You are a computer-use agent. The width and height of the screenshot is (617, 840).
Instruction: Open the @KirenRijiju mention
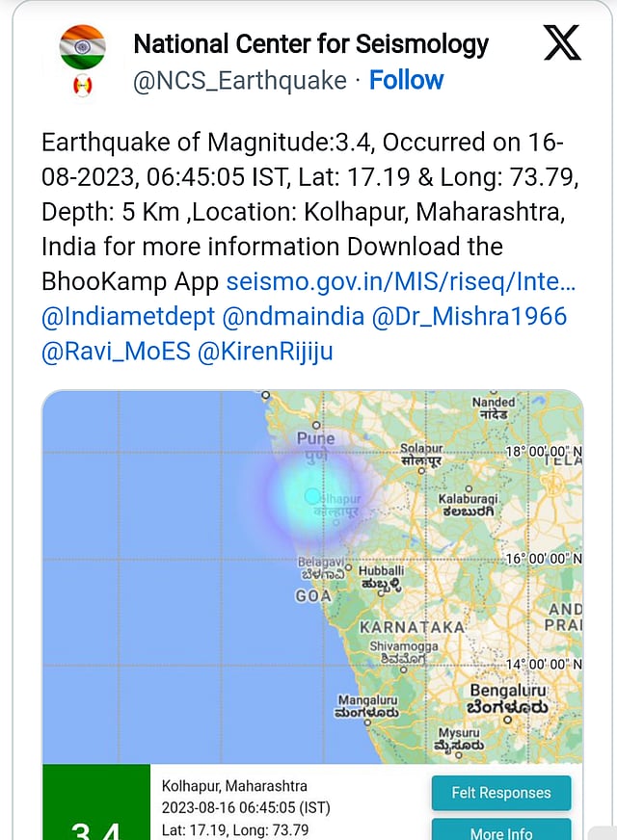point(265,352)
